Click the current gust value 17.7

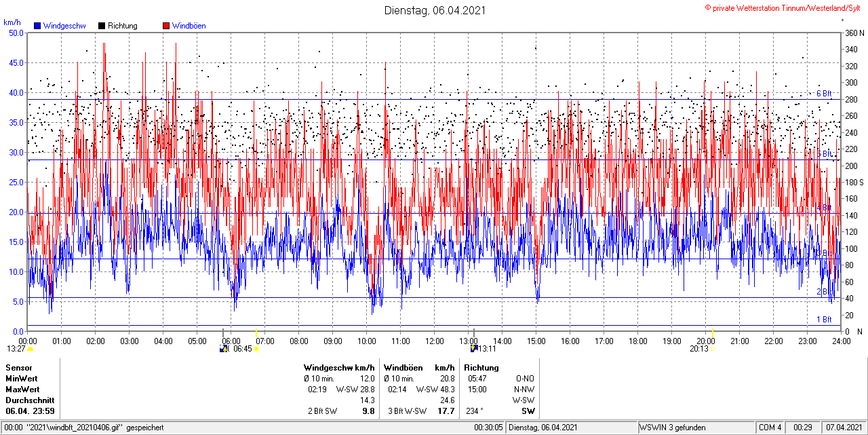[446, 411]
